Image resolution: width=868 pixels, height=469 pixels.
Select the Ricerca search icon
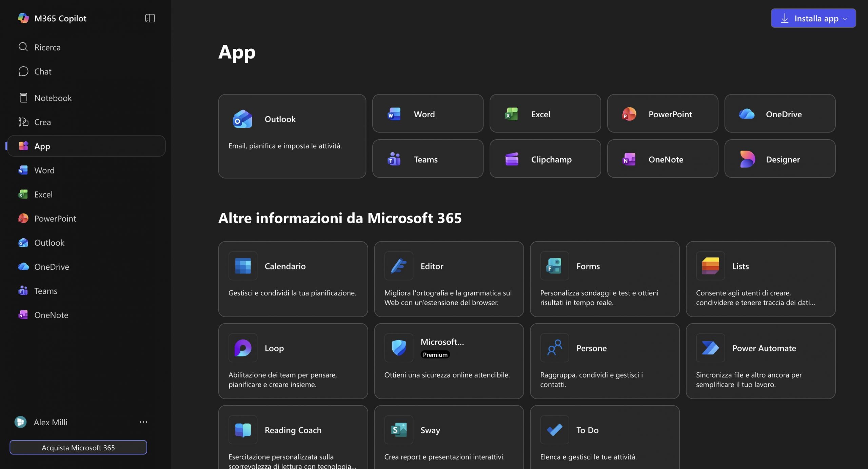click(x=23, y=47)
